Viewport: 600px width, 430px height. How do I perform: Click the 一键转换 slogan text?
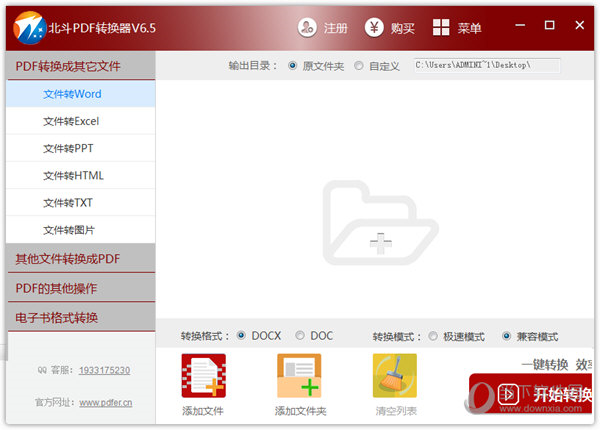coord(545,365)
